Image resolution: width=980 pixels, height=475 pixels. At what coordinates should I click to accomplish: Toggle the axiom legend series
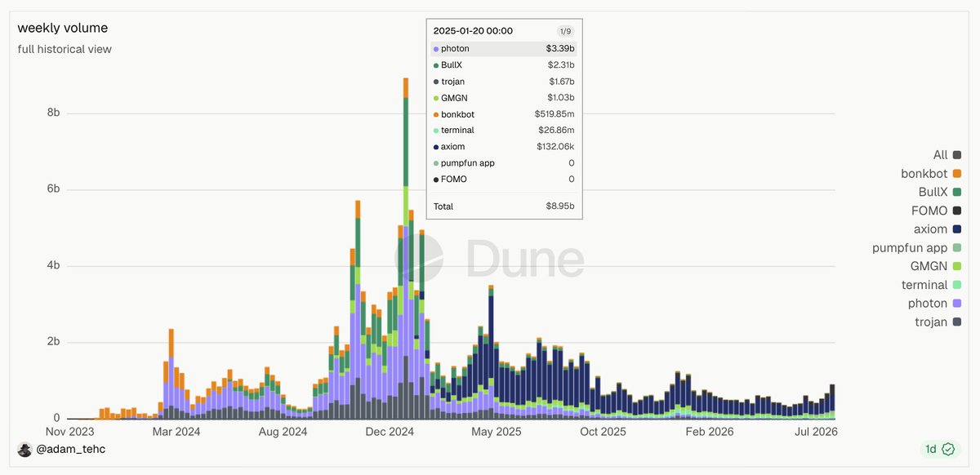(938, 229)
